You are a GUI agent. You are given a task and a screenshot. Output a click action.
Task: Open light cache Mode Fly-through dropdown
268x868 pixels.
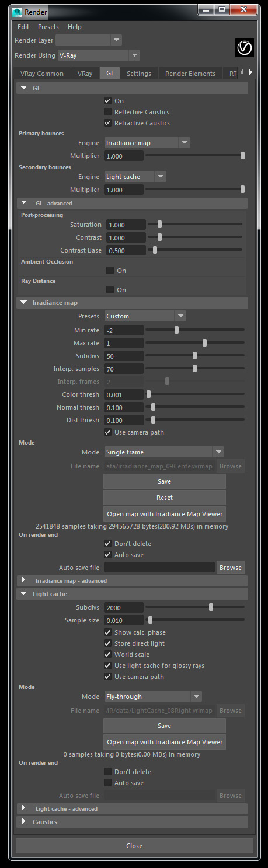tap(153, 696)
